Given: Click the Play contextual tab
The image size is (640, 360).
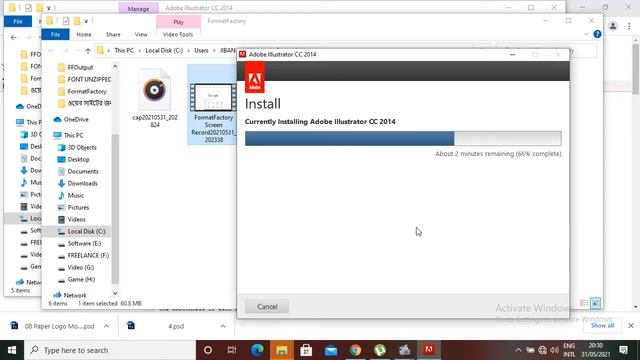Looking at the screenshot, I should pyautogui.click(x=178, y=22).
